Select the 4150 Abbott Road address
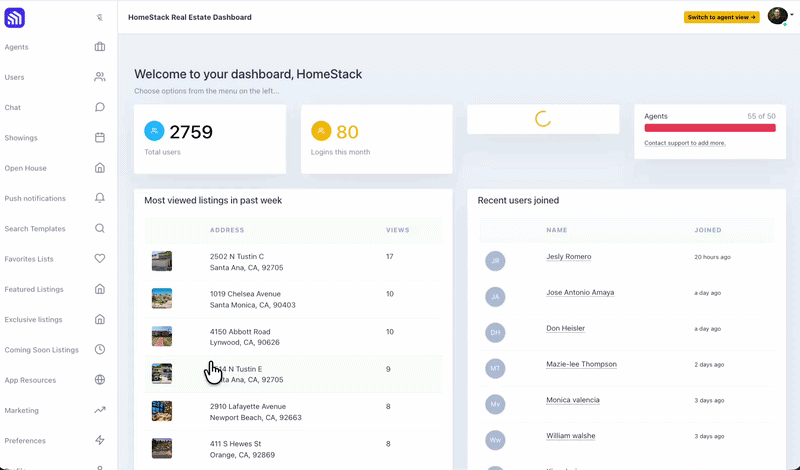Viewport: 800px width, 470px height. pos(244,337)
